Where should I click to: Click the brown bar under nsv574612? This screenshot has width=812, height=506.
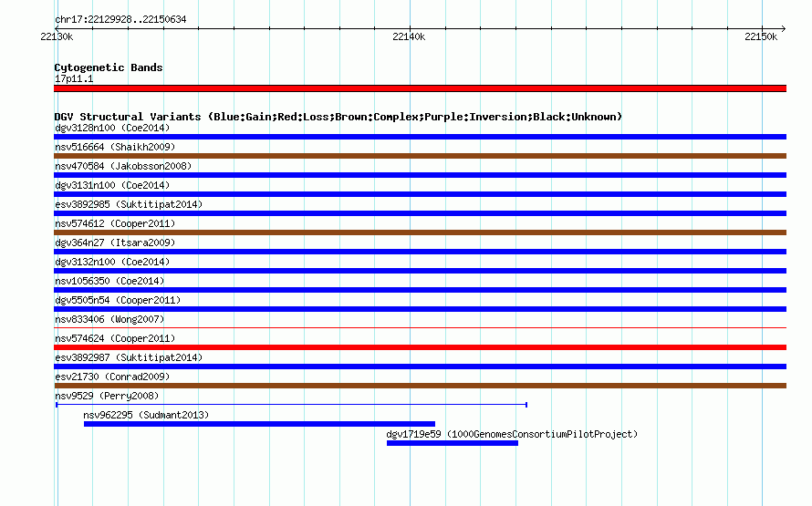[x=420, y=232]
